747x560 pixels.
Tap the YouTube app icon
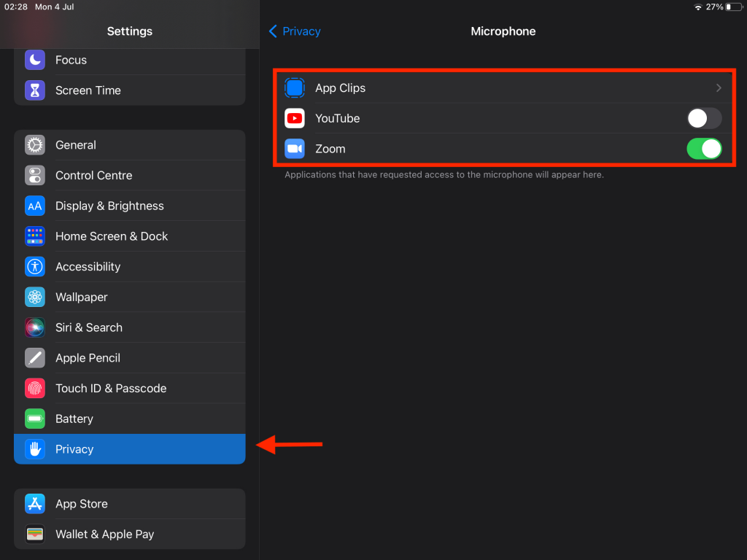[x=295, y=119]
